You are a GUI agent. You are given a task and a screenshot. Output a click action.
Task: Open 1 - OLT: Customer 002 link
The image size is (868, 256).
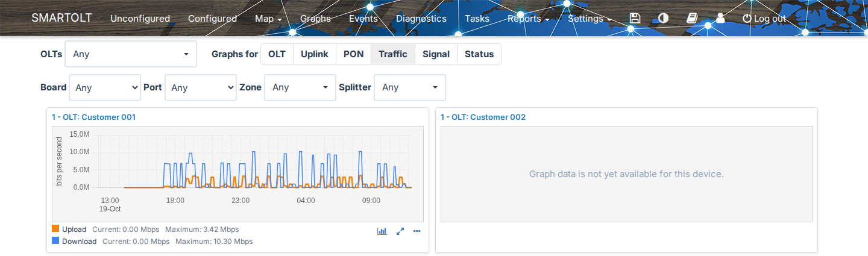click(x=483, y=117)
